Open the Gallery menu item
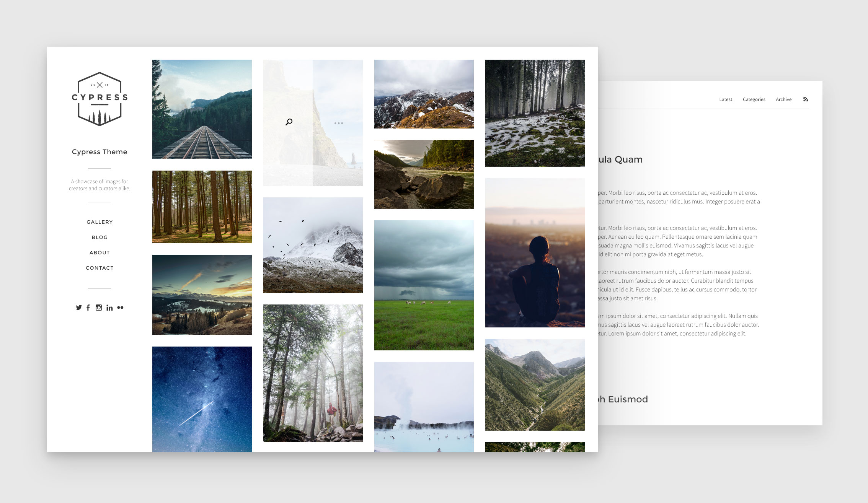 click(100, 222)
